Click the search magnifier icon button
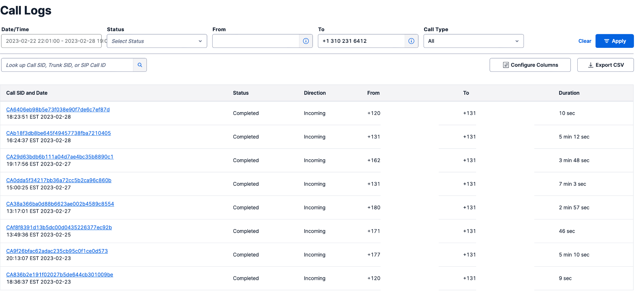The width and height of the screenshot is (644, 300). (x=140, y=65)
